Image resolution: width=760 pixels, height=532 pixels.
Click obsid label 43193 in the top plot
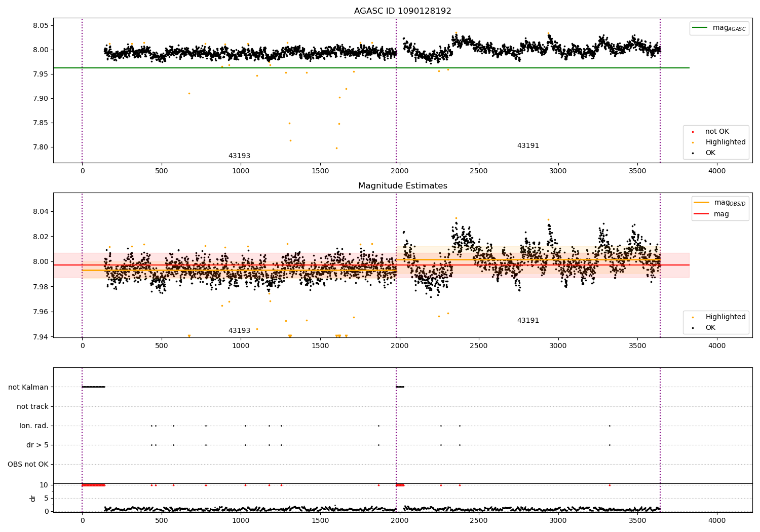pyautogui.click(x=239, y=156)
